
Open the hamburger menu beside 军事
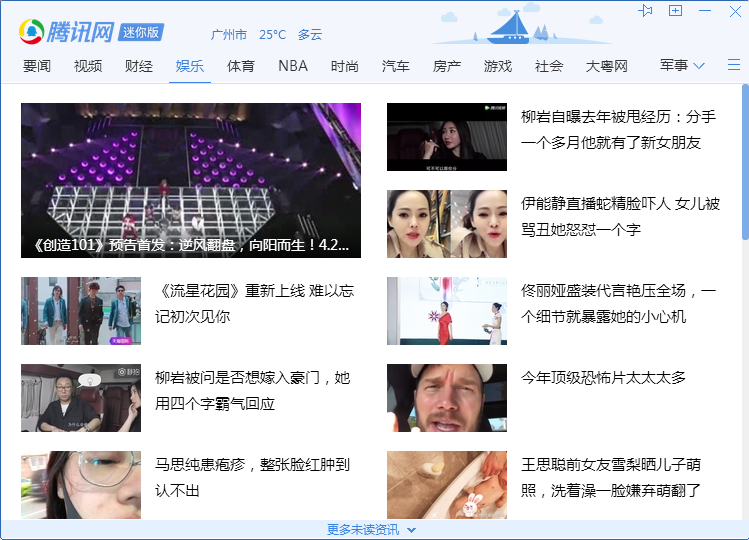click(x=733, y=65)
